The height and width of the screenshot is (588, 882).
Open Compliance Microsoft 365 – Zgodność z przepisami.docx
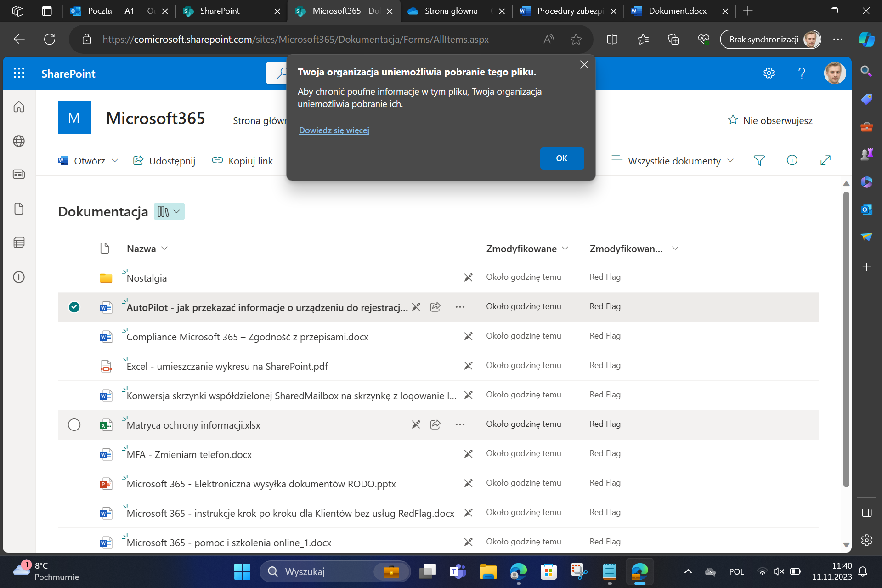pyautogui.click(x=247, y=337)
